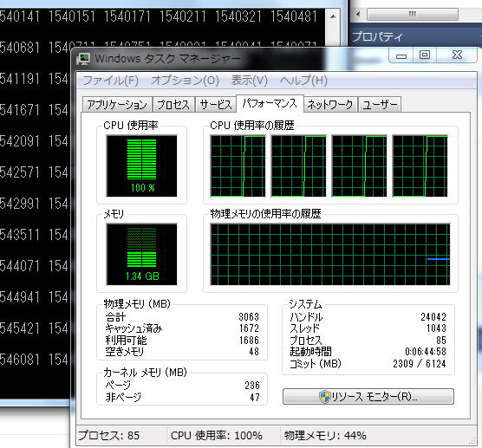482x448 pixels.
Task: Switch to the プロセス tab
Action: (x=173, y=105)
